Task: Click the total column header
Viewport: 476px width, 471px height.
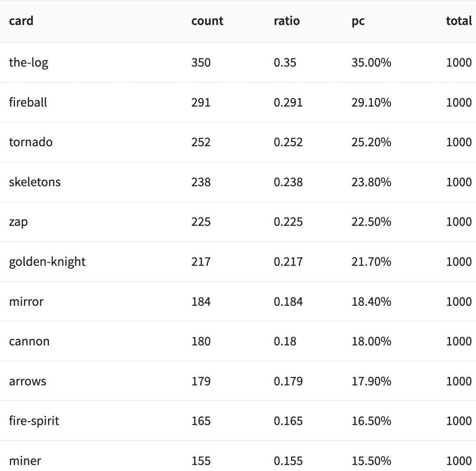Action: 458,21
